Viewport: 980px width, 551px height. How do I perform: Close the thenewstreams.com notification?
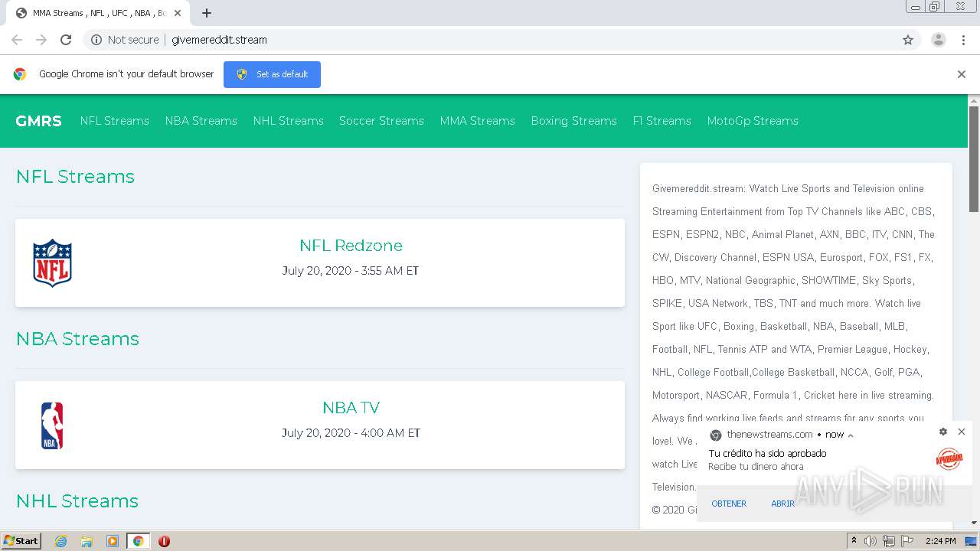(962, 432)
